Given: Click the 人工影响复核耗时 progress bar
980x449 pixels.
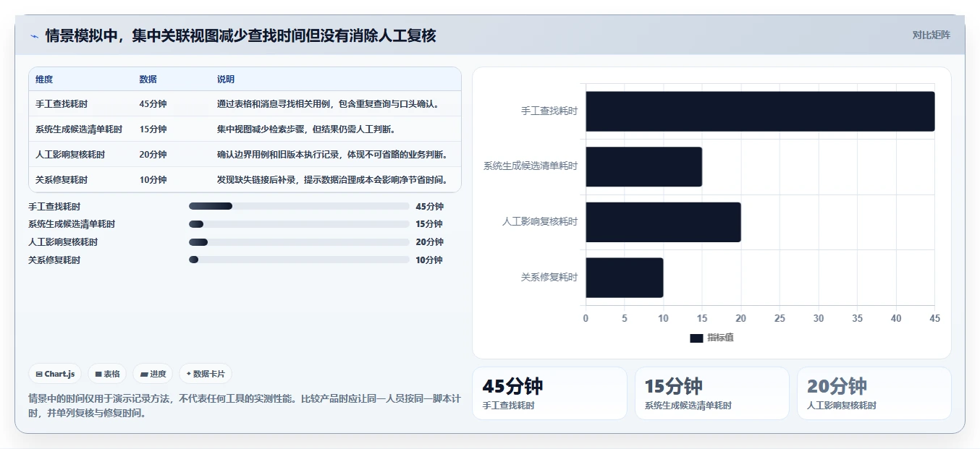Looking at the screenshot, I should (x=299, y=242).
